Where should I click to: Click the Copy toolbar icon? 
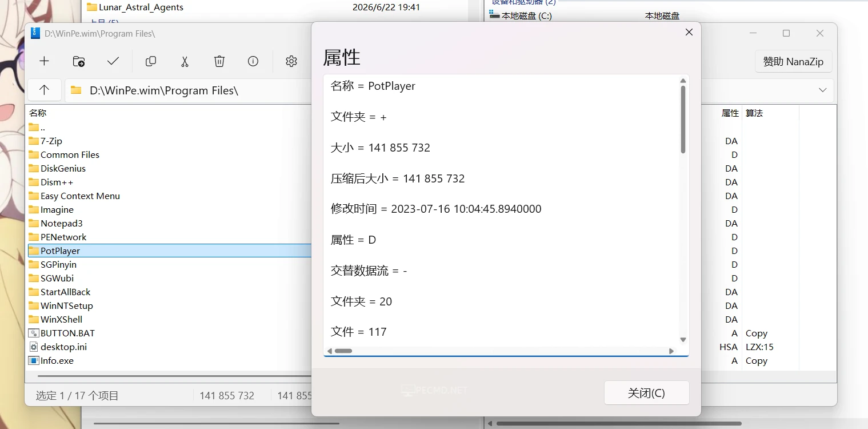(151, 61)
